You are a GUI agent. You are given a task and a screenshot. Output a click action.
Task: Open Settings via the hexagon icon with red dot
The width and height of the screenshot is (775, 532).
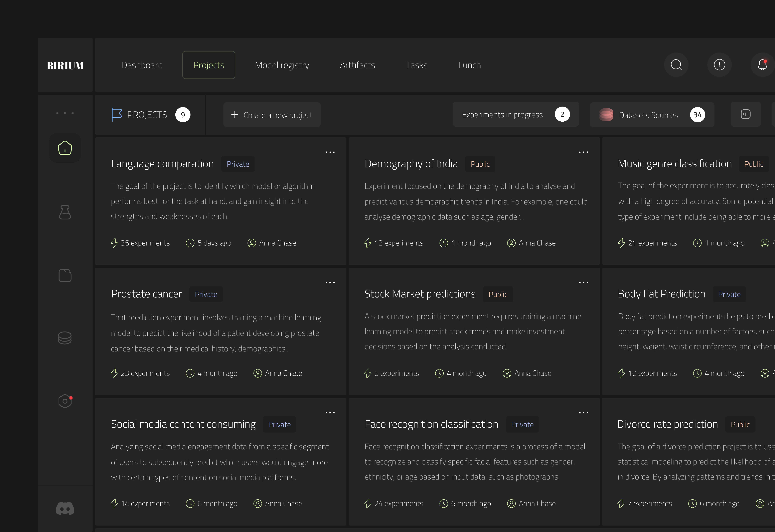tap(65, 401)
